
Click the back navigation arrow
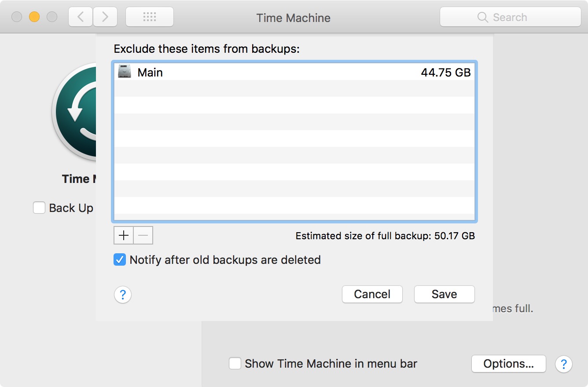(x=81, y=17)
